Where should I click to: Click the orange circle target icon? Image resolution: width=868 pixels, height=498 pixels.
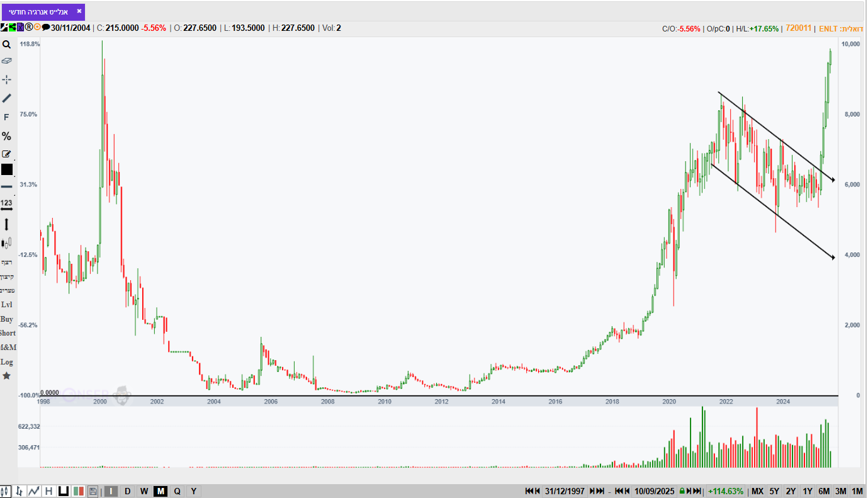coord(37,28)
